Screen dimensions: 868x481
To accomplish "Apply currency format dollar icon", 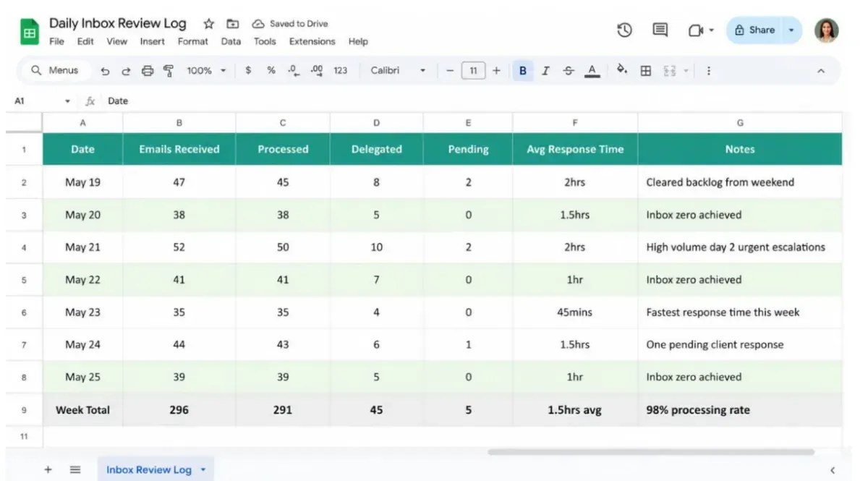I will [248, 71].
